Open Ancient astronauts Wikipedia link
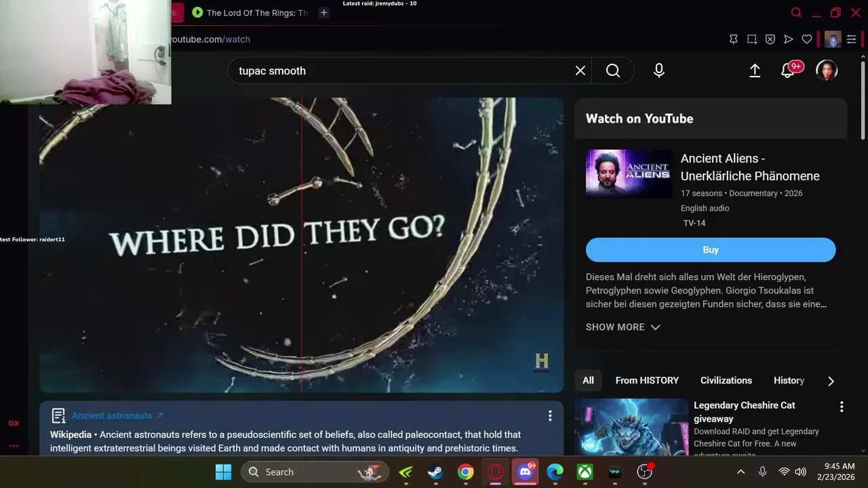The height and width of the screenshot is (488, 868). pyautogui.click(x=117, y=415)
